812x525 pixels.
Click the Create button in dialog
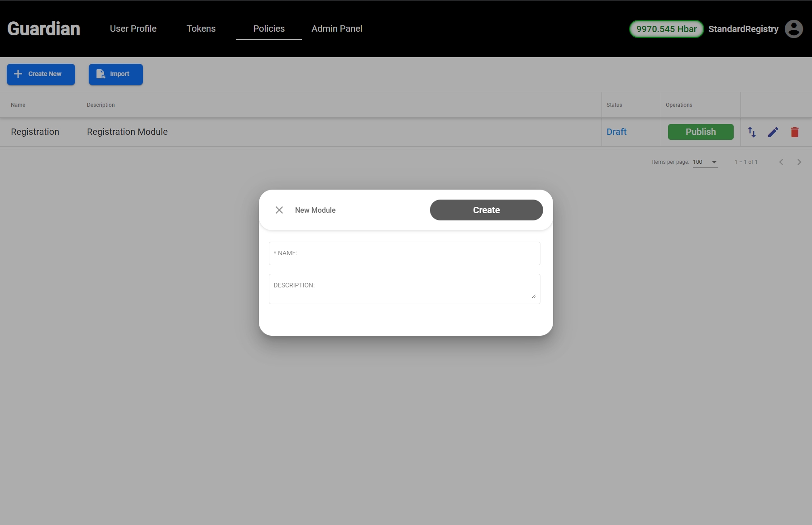pos(486,210)
